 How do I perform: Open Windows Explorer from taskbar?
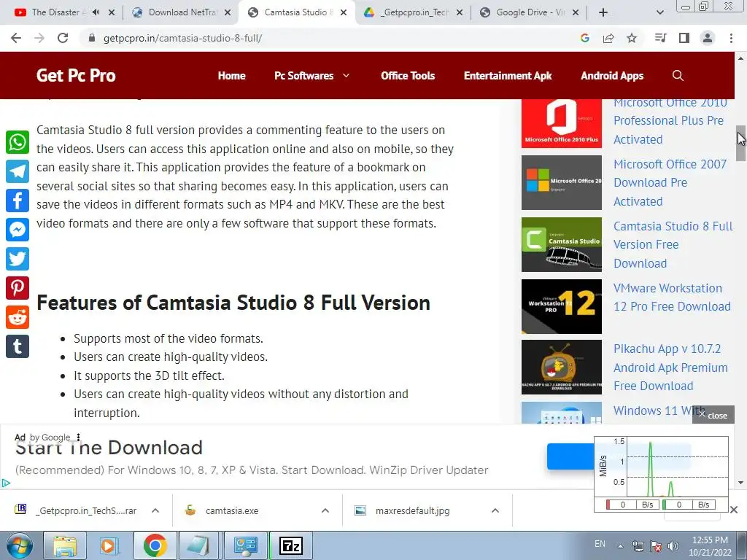65,545
